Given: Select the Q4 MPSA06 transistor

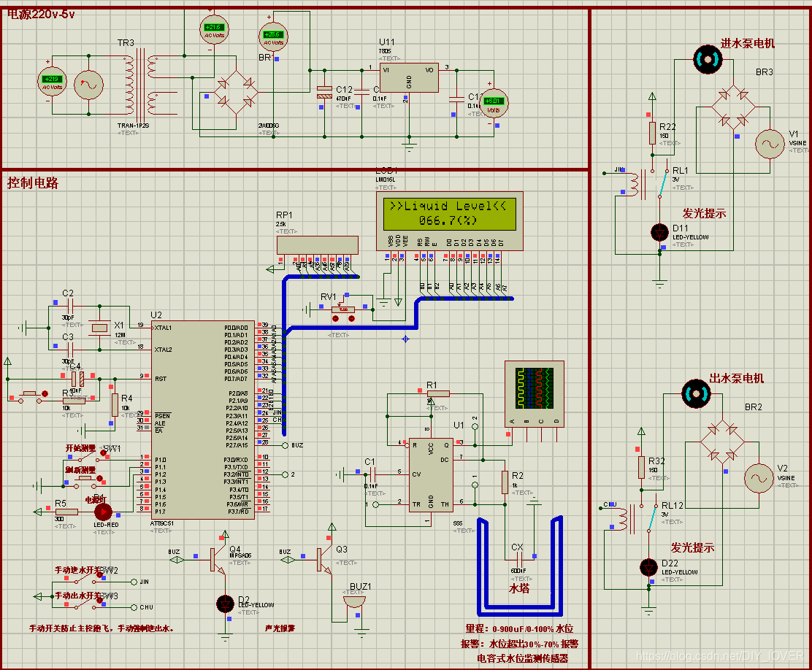Looking at the screenshot, I should 217,560.
